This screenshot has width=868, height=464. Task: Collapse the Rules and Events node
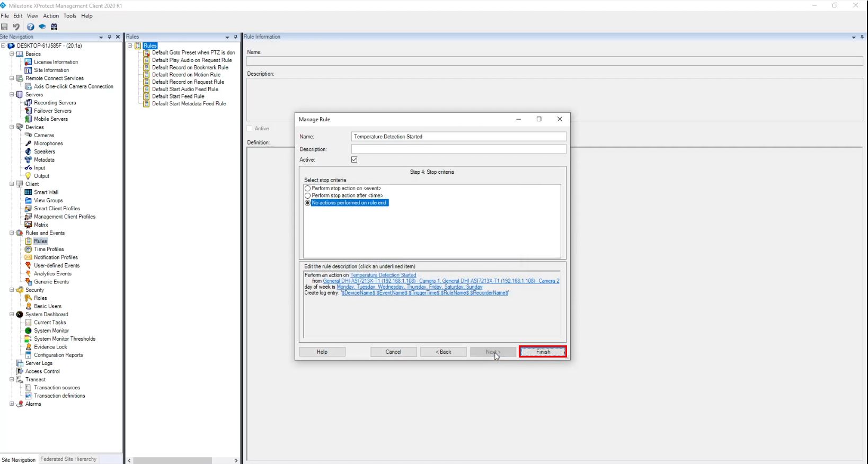pos(12,233)
